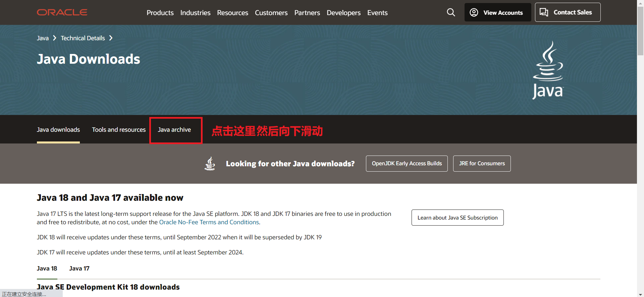Screen dimensions: 644x297
Task: Click the chat icon in Contact Sales
Action: click(x=544, y=12)
